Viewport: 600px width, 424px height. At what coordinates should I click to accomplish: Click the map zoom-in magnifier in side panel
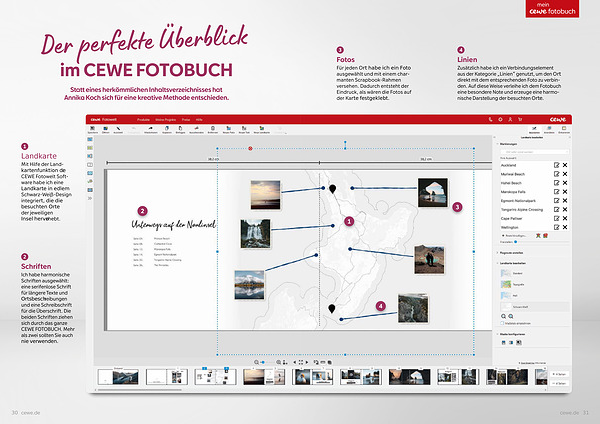(x=504, y=316)
